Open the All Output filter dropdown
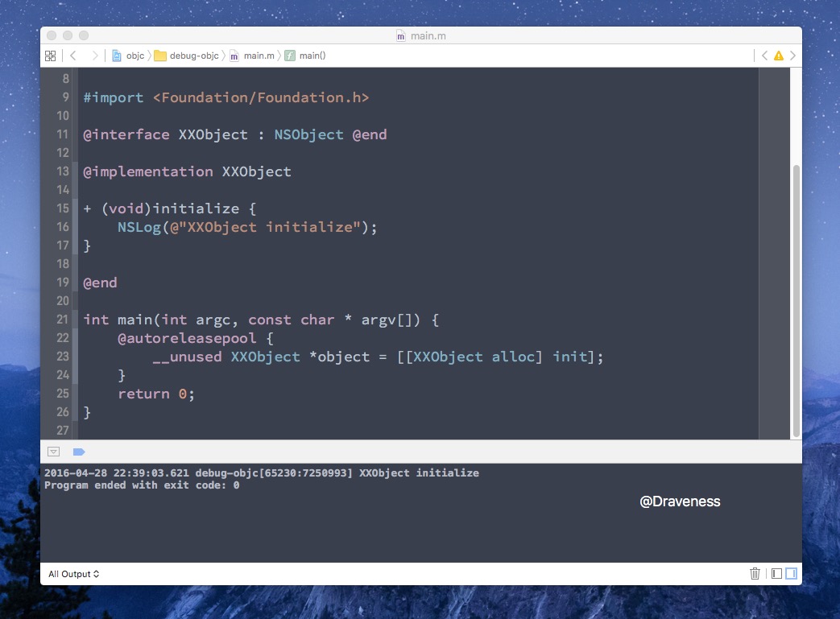Screen dimensions: 840x619 click(x=74, y=574)
